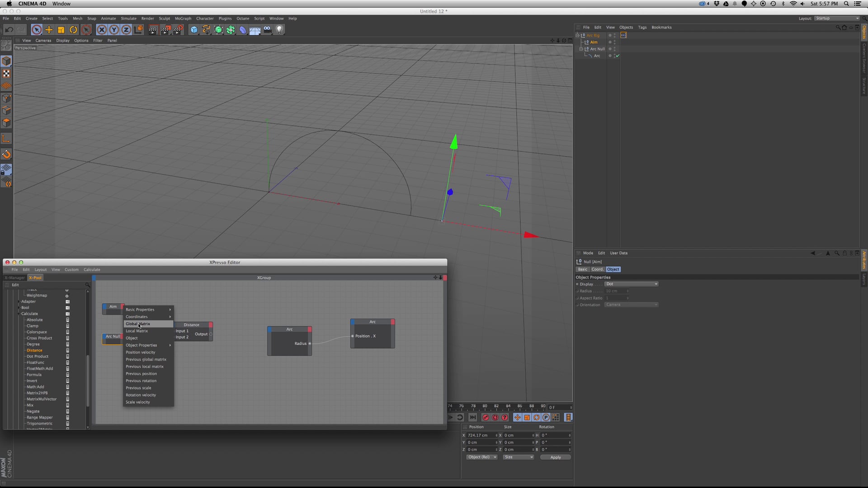Click the X position field showing 724.17 cm
Image resolution: width=868 pixels, height=488 pixels.
[481, 435]
